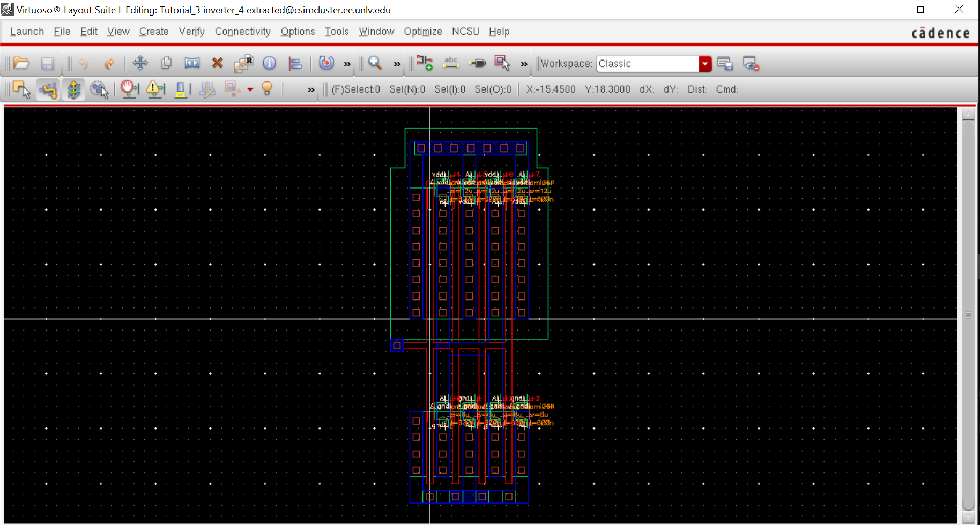Open the Edit Properties info icon
This screenshot has width=980, height=525.
269,63
